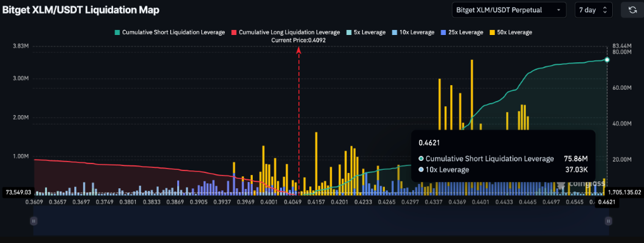Click the refresh icon button
Viewport: 644px width, 243px height.
point(633,10)
